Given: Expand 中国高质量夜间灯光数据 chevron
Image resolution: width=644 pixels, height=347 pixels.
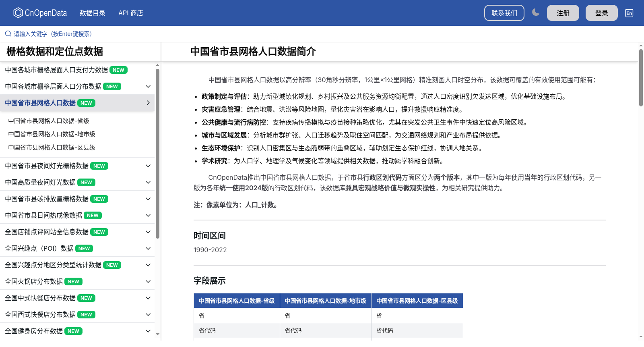Looking at the screenshot, I should tap(148, 182).
